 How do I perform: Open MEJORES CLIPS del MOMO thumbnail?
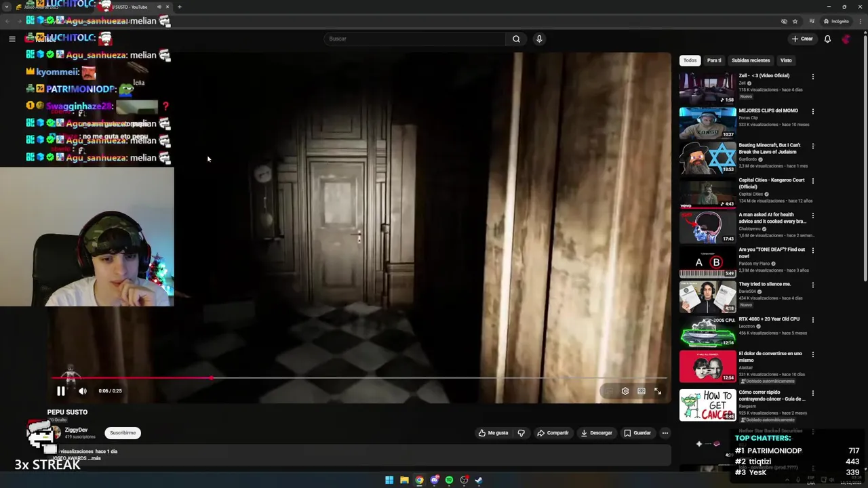(707, 123)
